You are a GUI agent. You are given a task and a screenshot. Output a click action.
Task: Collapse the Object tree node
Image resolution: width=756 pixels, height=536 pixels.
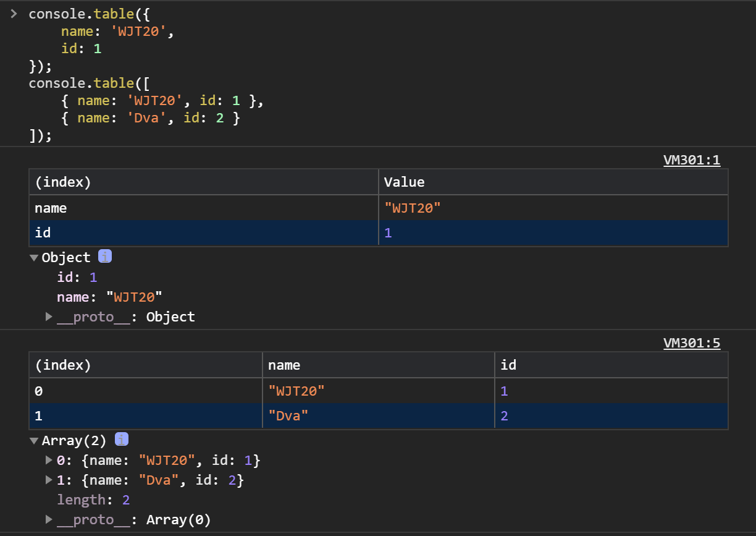[34, 258]
